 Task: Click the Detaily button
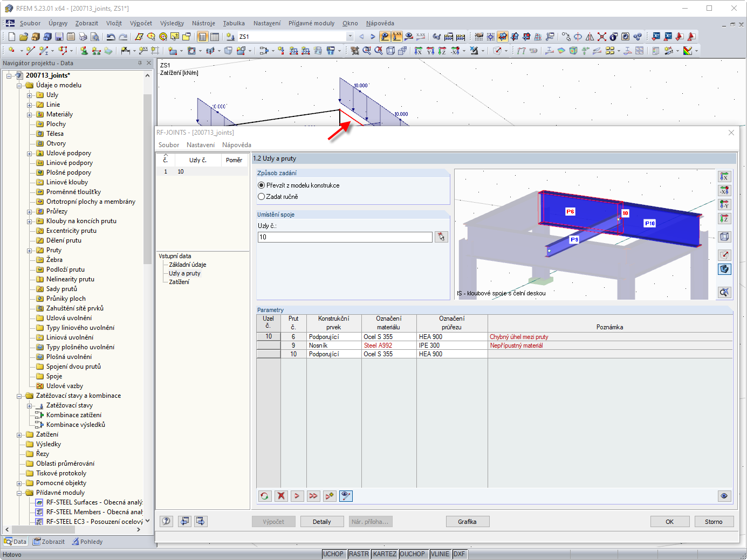click(322, 522)
